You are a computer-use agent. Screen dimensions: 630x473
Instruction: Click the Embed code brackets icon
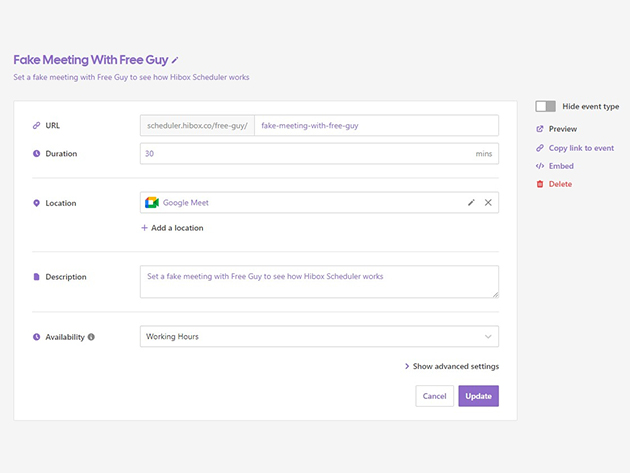coord(540,166)
